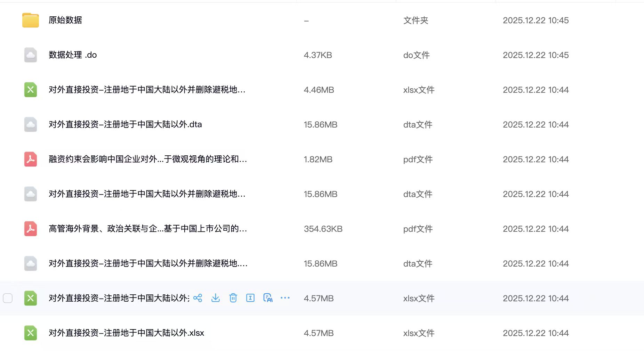Click the 354.63KB size value
The height and width of the screenshot is (351, 644).
pos(323,229)
